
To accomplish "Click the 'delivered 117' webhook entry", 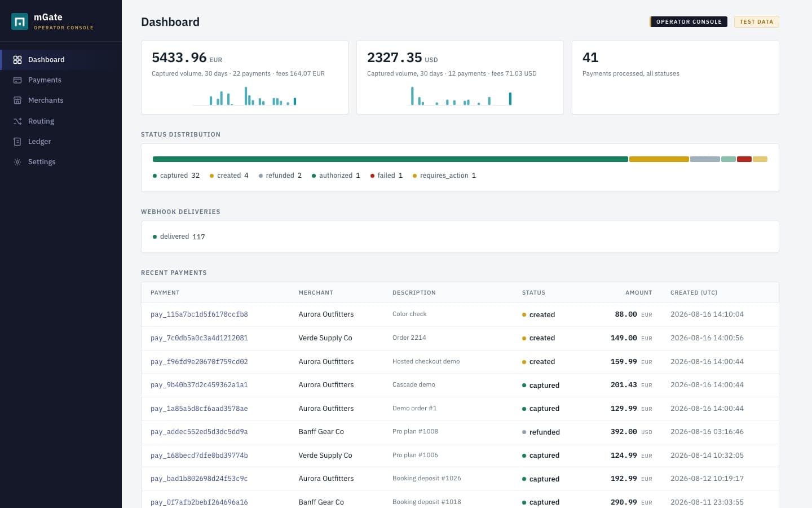I will 179,237.
